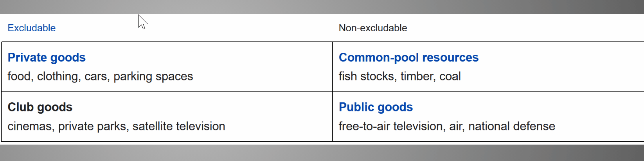The width and height of the screenshot is (644, 161).
Task: Open the Common-pool resources link
Action: pos(408,57)
